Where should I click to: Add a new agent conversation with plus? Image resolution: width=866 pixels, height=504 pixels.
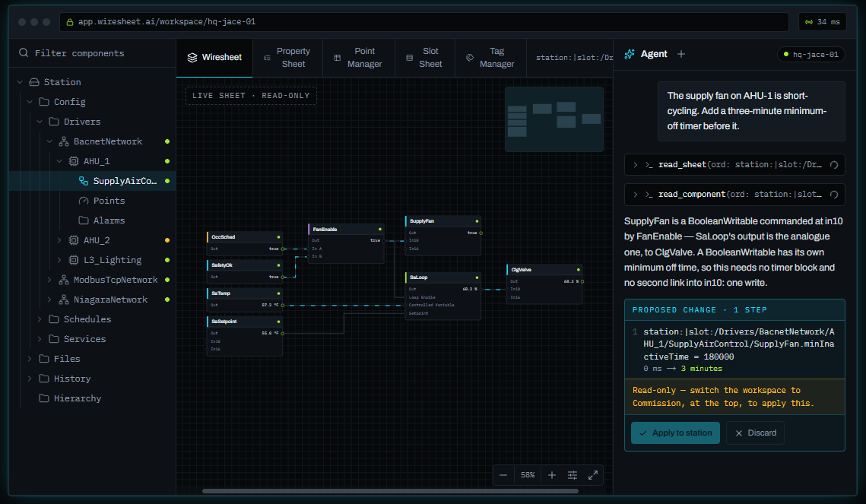(x=681, y=54)
